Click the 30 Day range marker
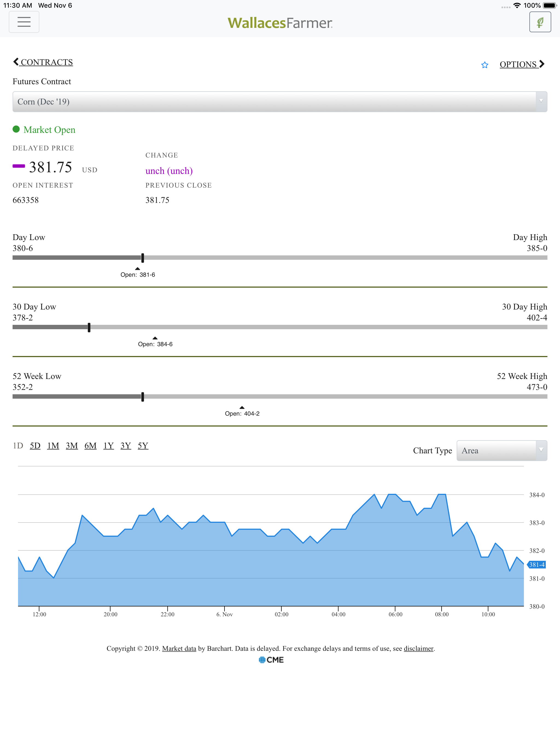The height and width of the screenshot is (747, 560). click(89, 327)
